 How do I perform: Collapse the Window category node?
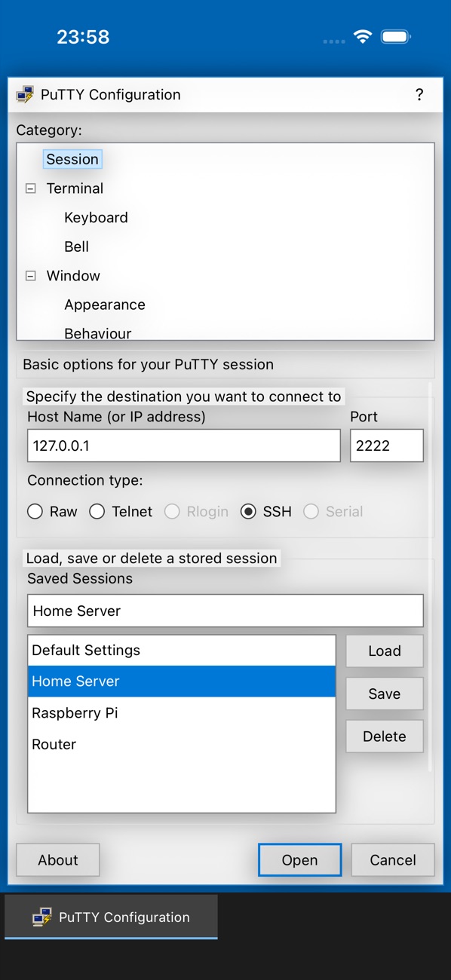[31, 276]
